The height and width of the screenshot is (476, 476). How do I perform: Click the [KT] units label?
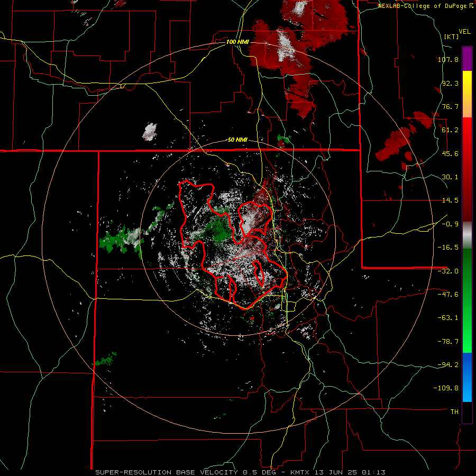click(x=451, y=36)
